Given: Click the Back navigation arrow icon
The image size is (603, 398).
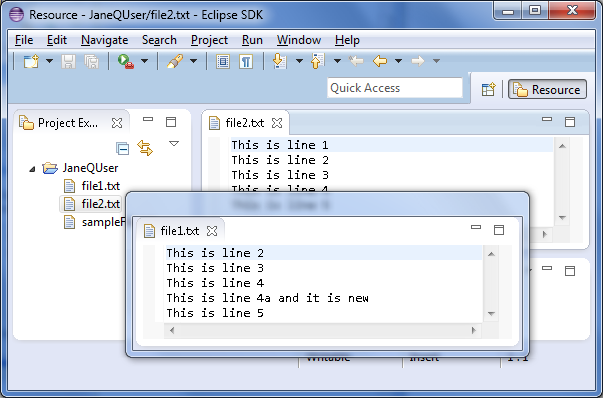Looking at the screenshot, I should 380,61.
